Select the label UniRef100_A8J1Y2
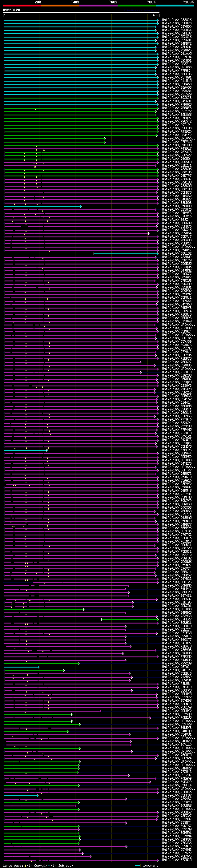 [x=177, y=135]
